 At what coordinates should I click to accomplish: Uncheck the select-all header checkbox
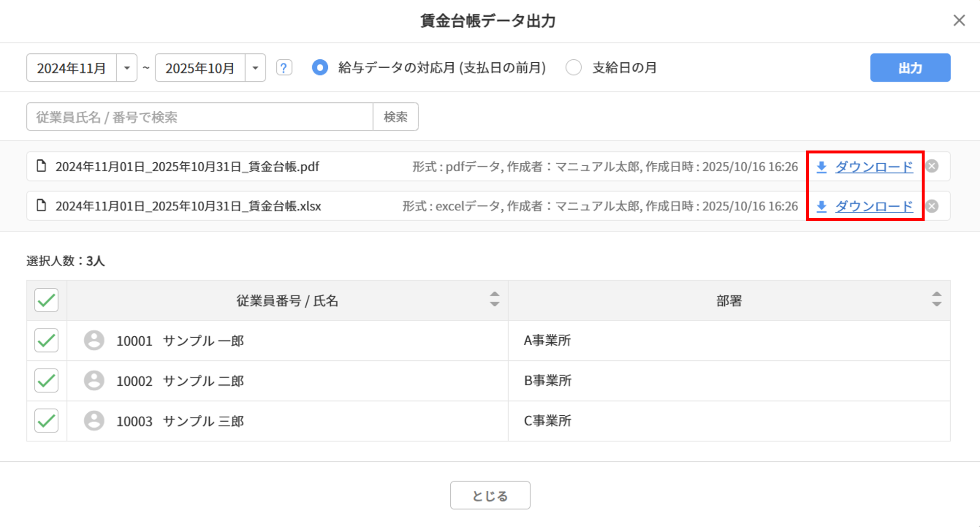point(47,300)
